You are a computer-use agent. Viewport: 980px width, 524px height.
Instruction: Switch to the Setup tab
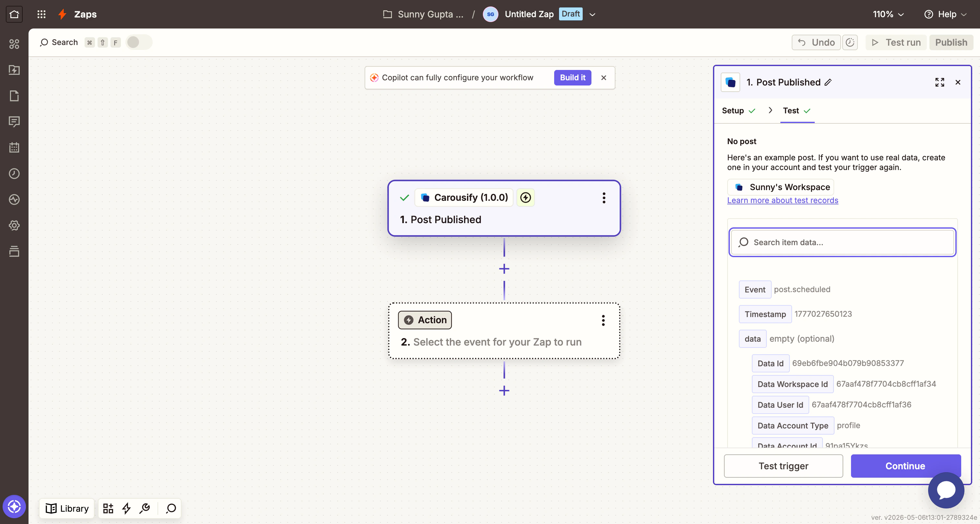(739, 111)
